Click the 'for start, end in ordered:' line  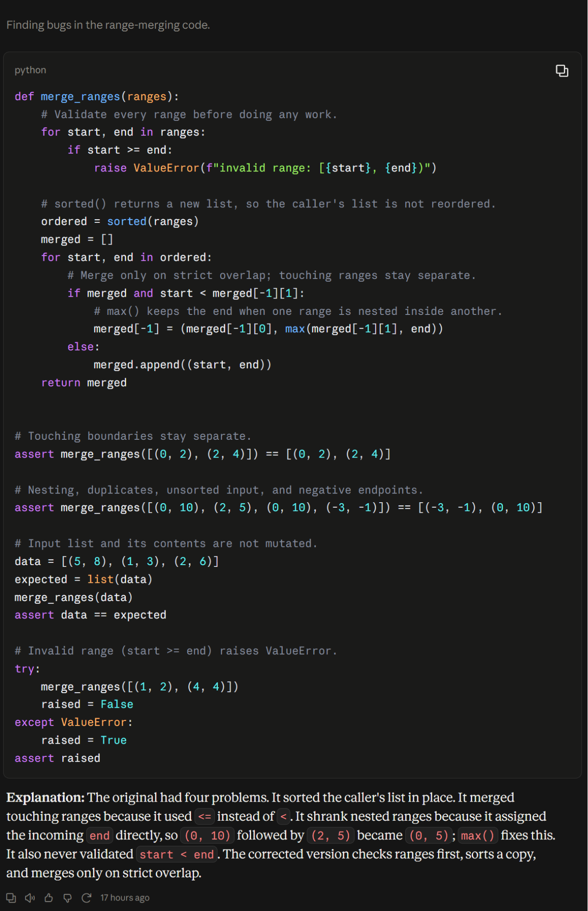pyautogui.click(x=126, y=257)
